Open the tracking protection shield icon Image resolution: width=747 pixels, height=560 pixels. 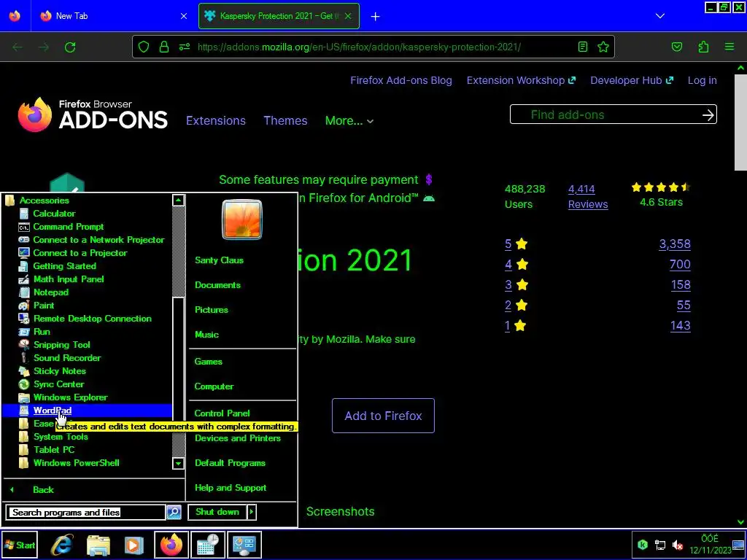(144, 47)
